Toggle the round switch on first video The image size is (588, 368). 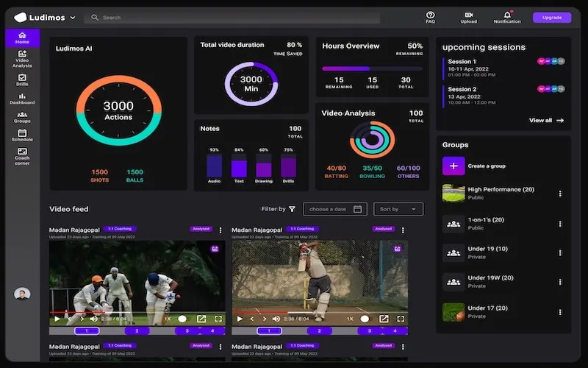[182, 319]
